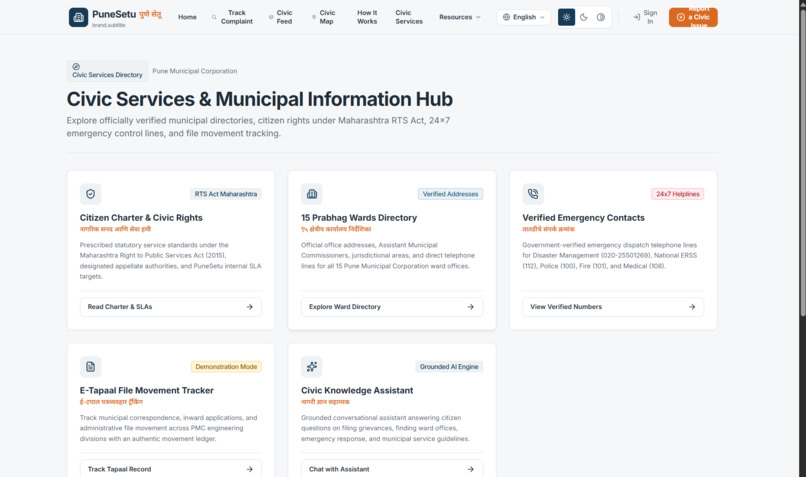
Task: Click the Civic Services Directory badge text
Action: click(107, 75)
